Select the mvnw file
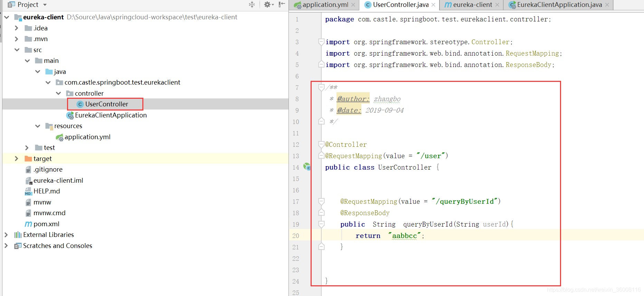Viewport: 644px width, 296px height. click(42, 202)
